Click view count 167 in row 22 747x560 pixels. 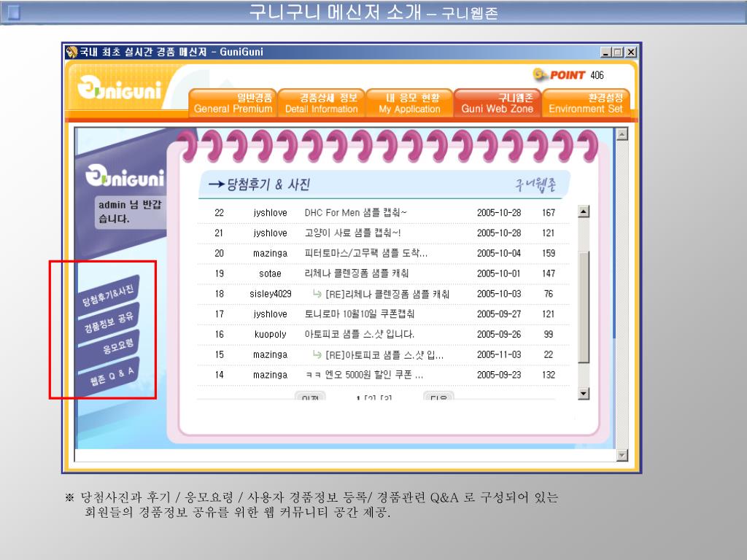[549, 213]
